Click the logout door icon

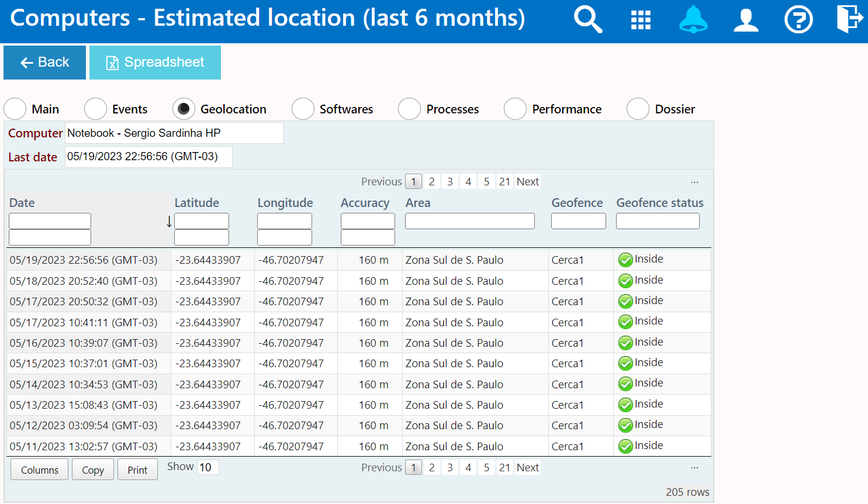tap(849, 19)
